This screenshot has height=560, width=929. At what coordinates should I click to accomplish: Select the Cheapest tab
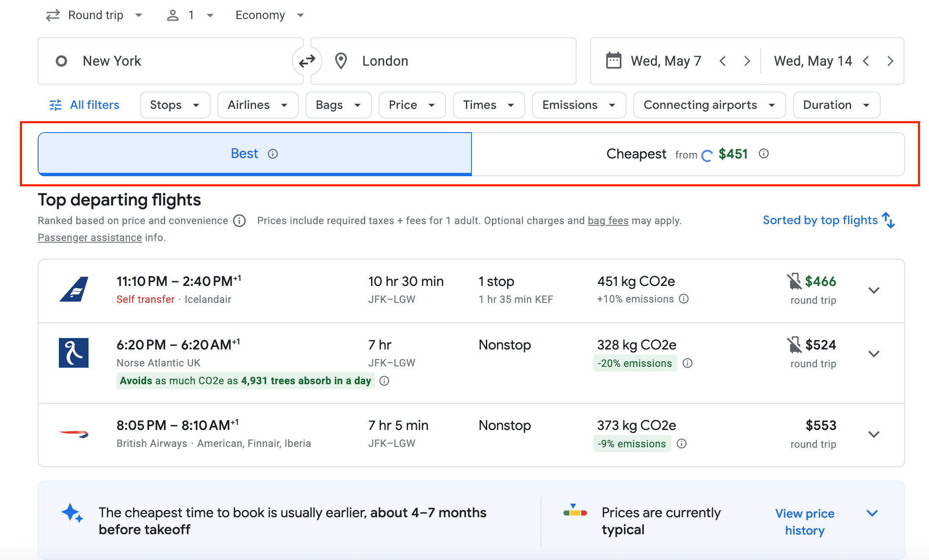[x=688, y=154]
